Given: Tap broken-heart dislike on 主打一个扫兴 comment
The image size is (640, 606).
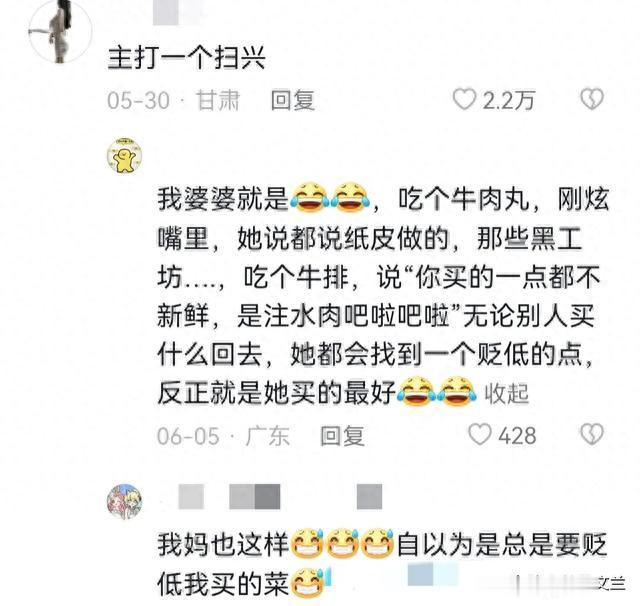Looking at the screenshot, I should 592,99.
